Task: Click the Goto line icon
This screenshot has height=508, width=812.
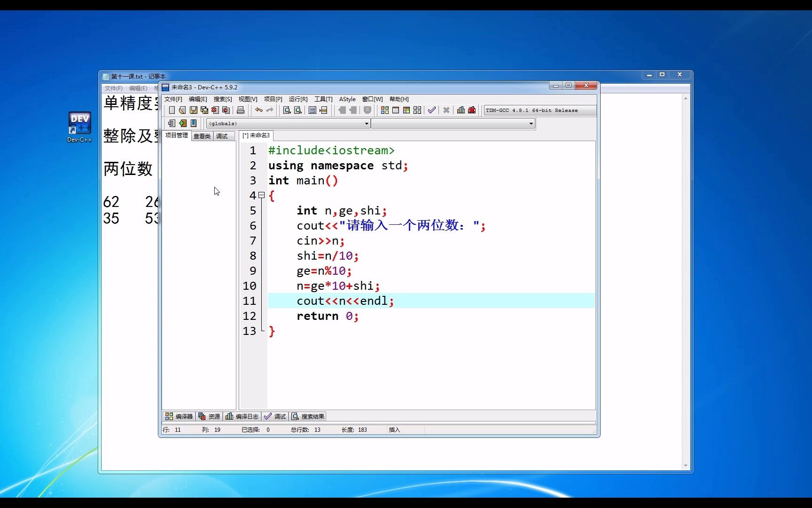Action: 323,110
